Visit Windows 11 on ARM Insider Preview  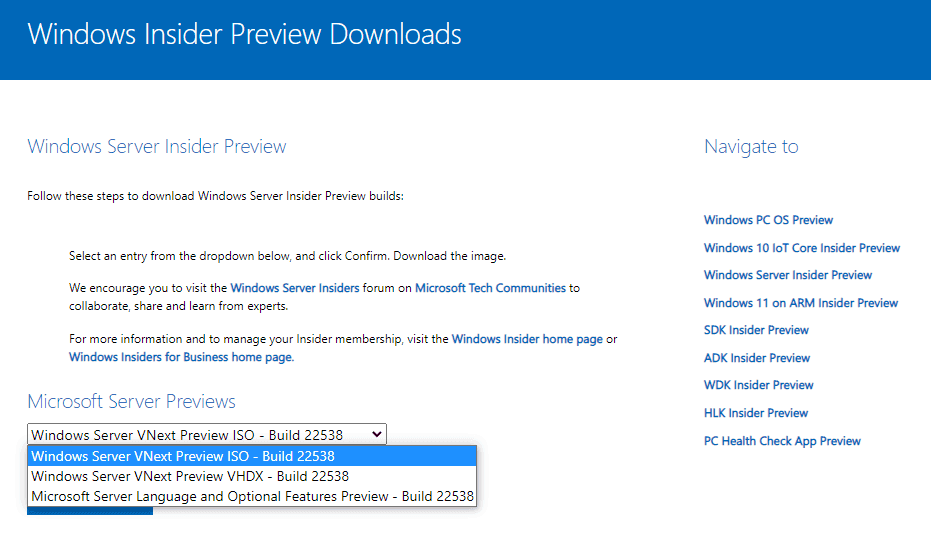800,303
